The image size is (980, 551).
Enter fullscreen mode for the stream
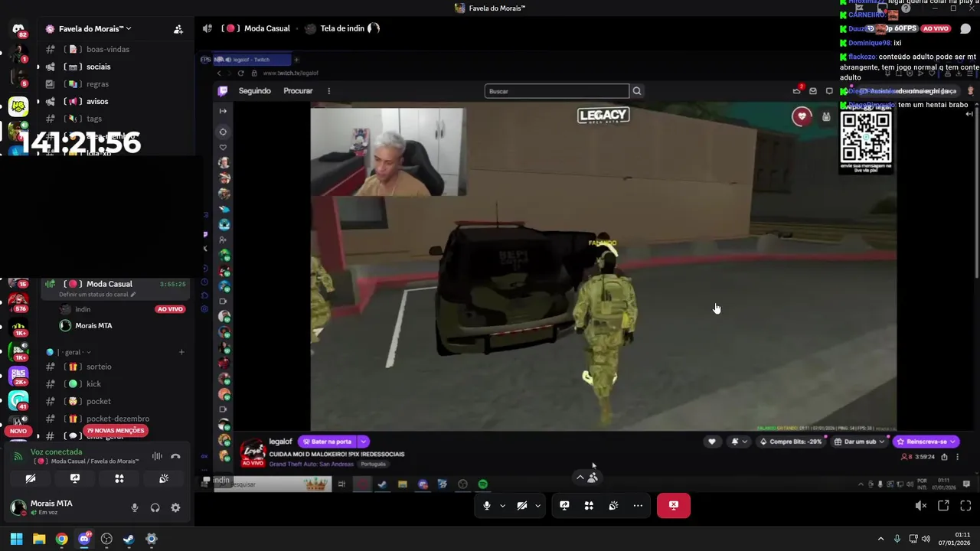point(965,505)
